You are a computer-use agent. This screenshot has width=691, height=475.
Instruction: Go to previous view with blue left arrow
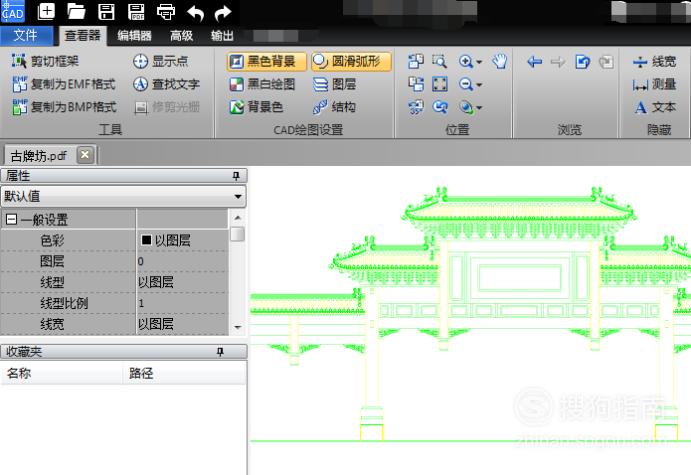click(535, 62)
